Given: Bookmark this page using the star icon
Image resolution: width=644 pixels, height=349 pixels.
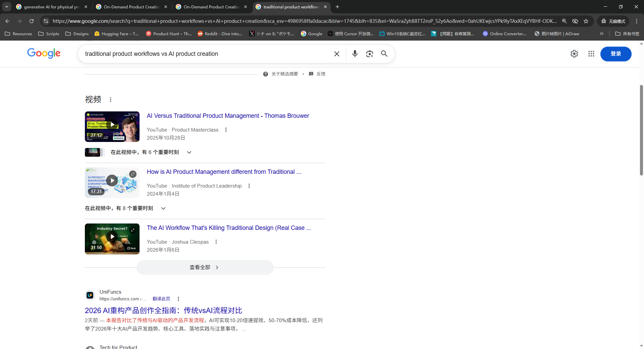Looking at the screenshot, I should tap(586, 21).
